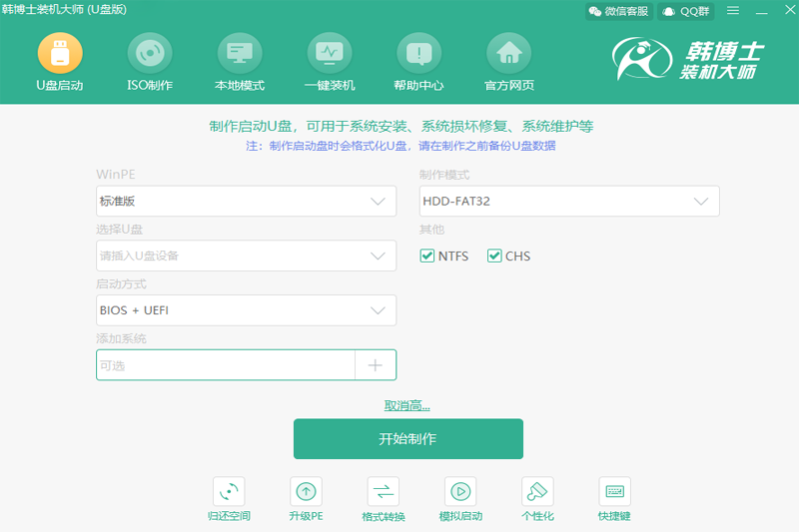Image resolution: width=799 pixels, height=532 pixels.
Task: Open the ISO制作 disc icon
Action: [150, 53]
